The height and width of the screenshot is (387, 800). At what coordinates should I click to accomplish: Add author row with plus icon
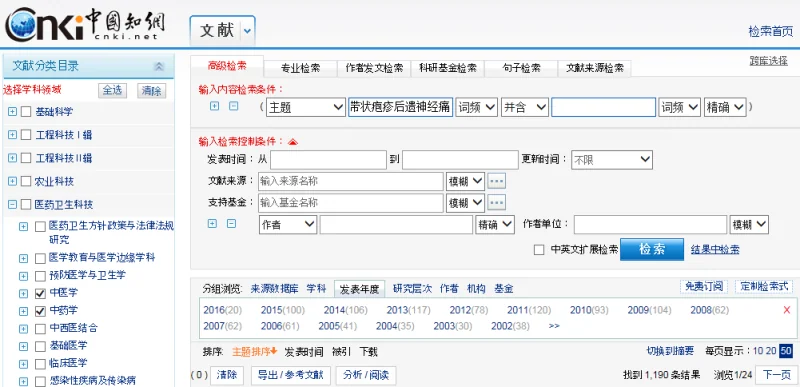213,223
